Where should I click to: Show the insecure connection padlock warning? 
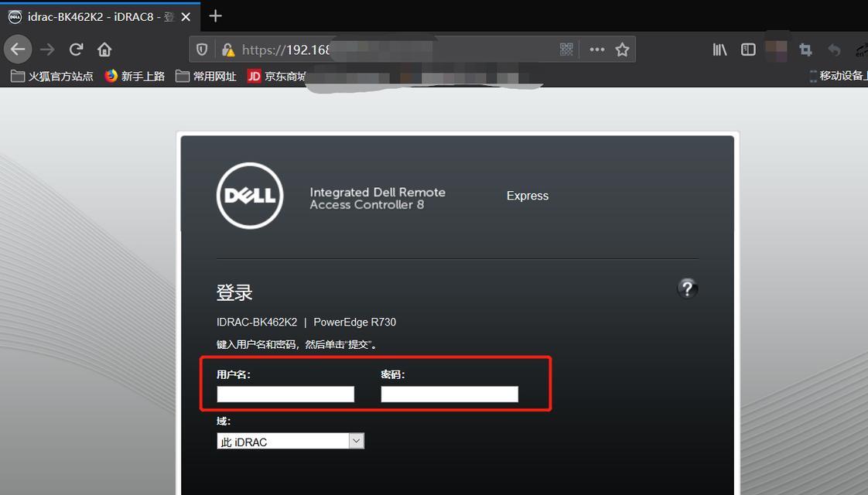point(227,49)
